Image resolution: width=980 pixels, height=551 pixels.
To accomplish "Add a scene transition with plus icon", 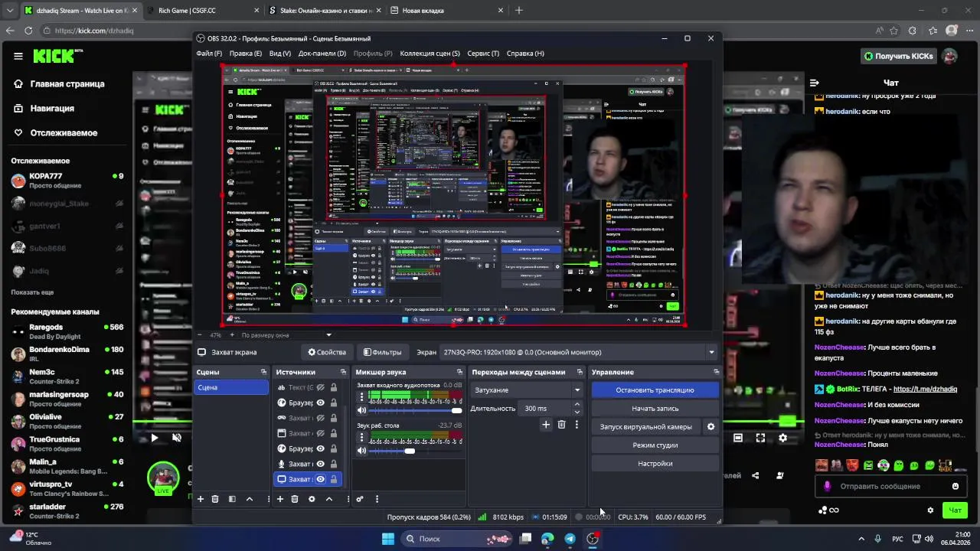I will [546, 425].
